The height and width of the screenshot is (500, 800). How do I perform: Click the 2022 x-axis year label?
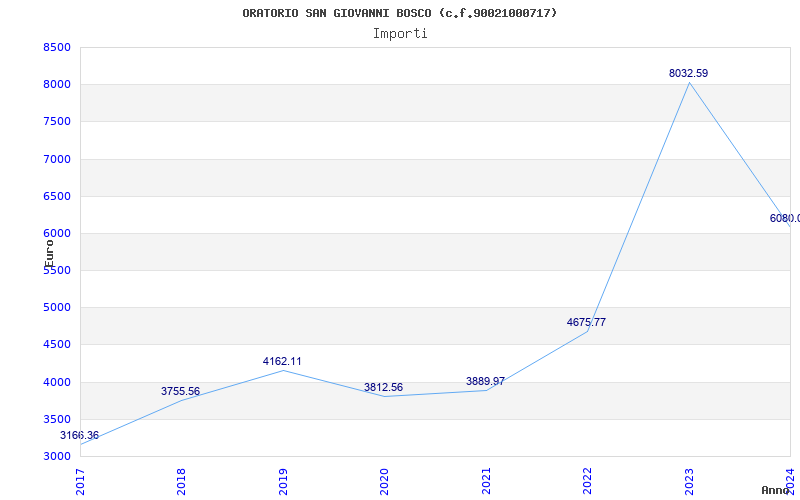click(x=587, y=481)
